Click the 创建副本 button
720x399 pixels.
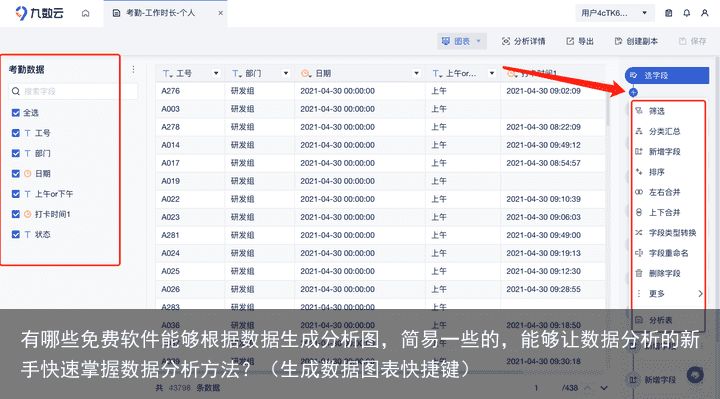pyautogui.click(x=636, y=41)
